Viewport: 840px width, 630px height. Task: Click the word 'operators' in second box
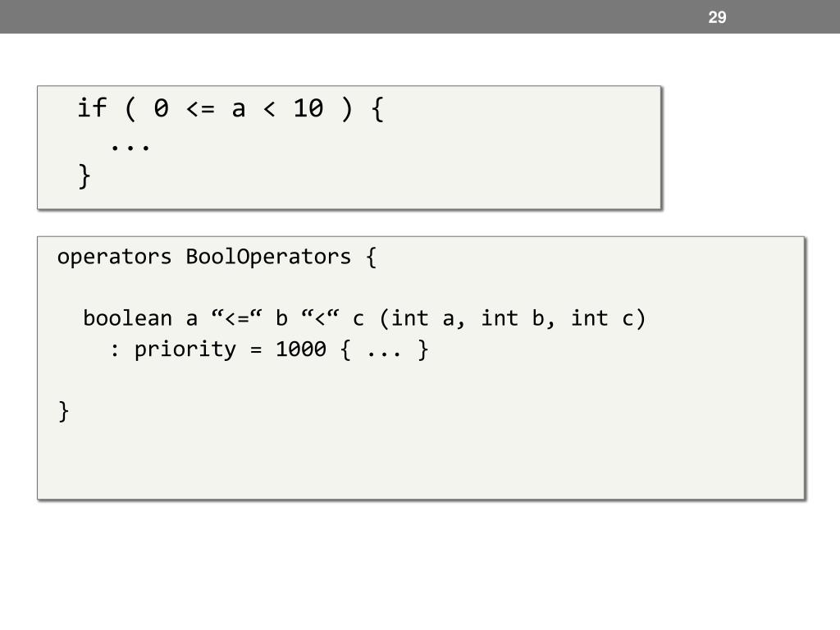(114, 257)
